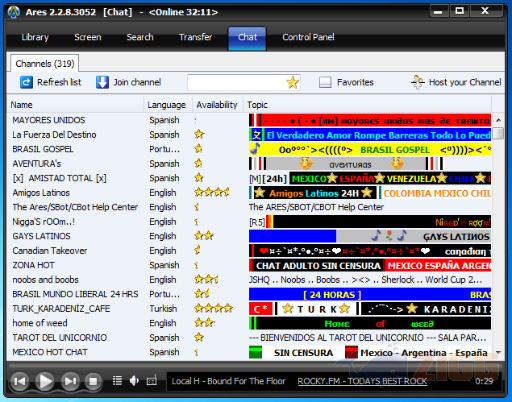This screenshot has height=402, width=512.
Task: Skip to previous track in player
Action: click(20, 381)
